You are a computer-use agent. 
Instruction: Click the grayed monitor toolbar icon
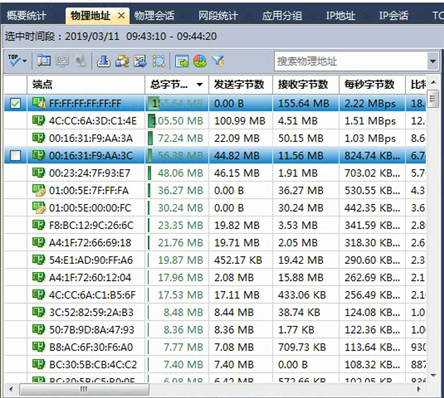coord(62,61)
